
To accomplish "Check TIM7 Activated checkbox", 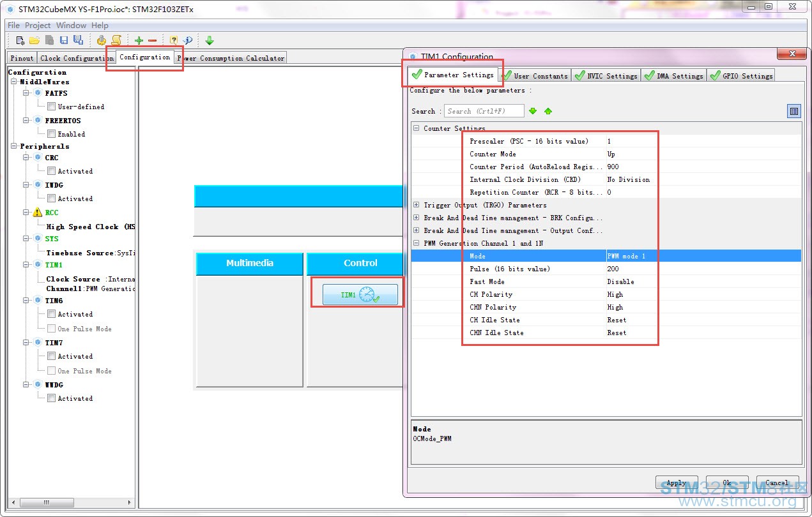I will pyautogui.click(x=51, y=356).
